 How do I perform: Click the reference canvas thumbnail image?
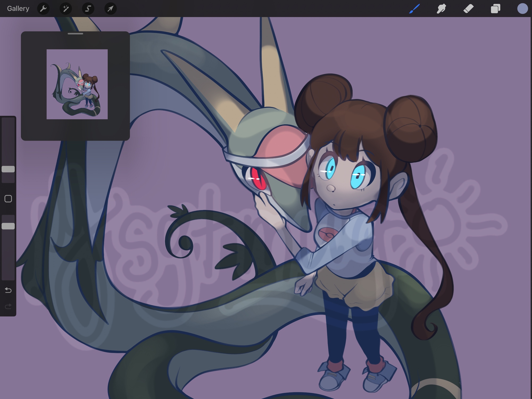(x=77, y=84)
